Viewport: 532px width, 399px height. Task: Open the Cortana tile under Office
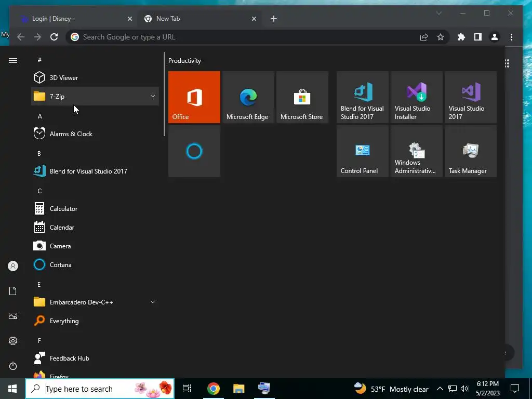194,151
